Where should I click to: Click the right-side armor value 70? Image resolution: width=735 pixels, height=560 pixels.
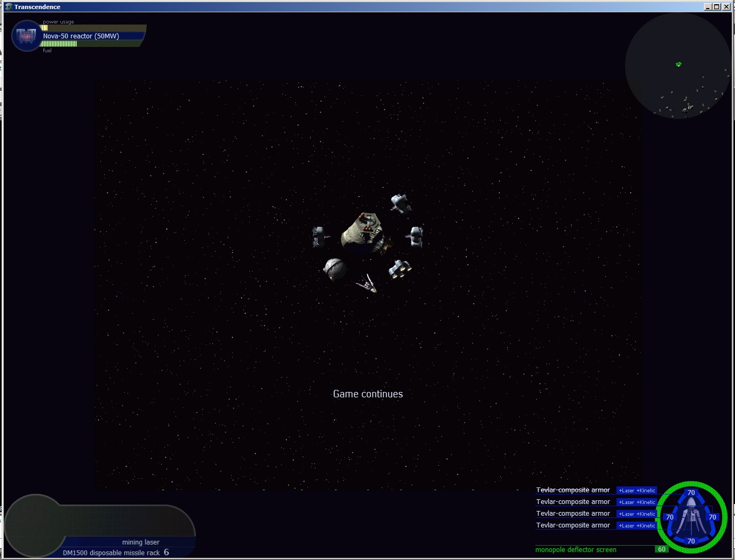[x=713, y=517]
